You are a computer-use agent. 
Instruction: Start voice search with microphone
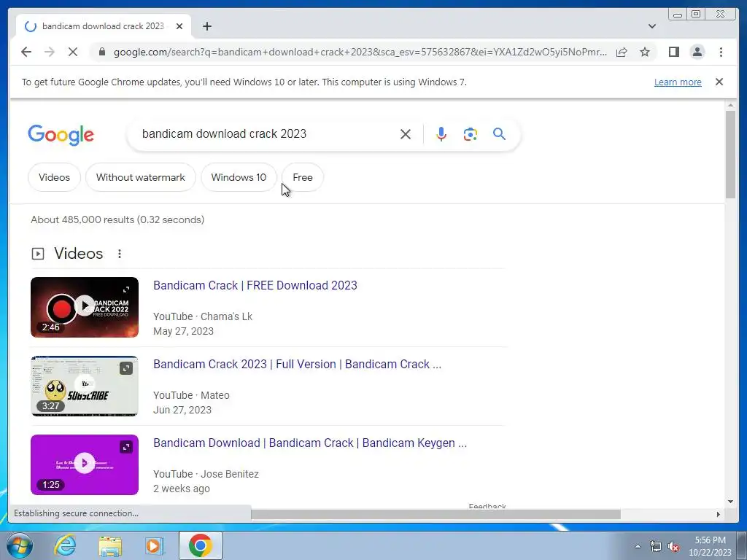[x=441, y=134]
